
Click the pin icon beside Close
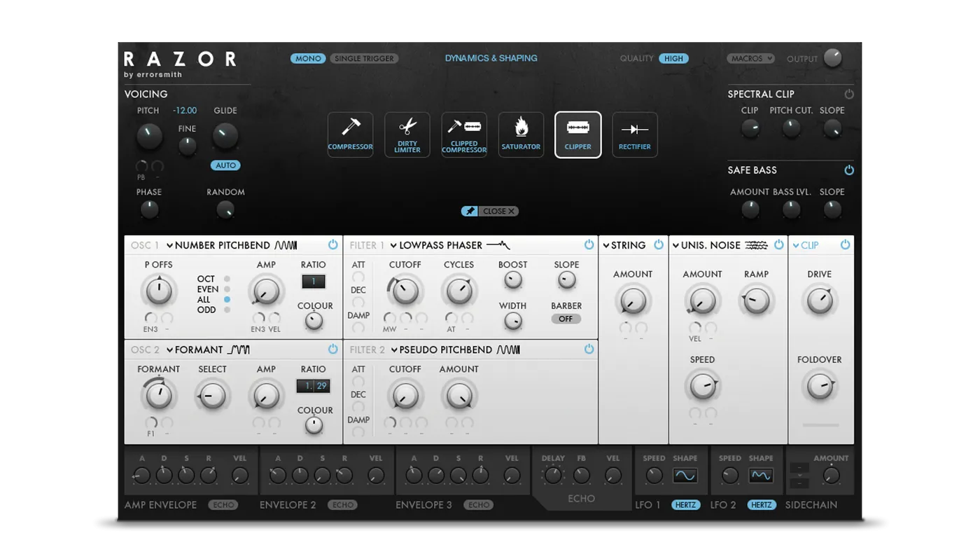pos(469,211)
